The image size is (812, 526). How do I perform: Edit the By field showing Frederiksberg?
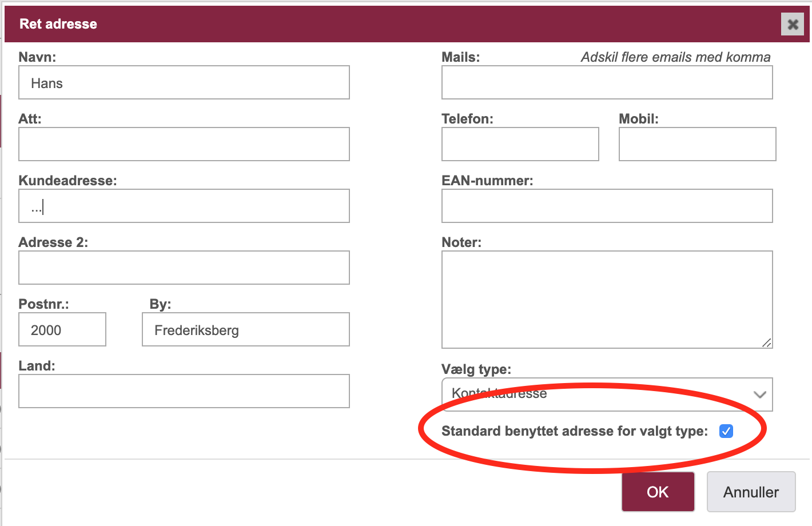[246, 329]
